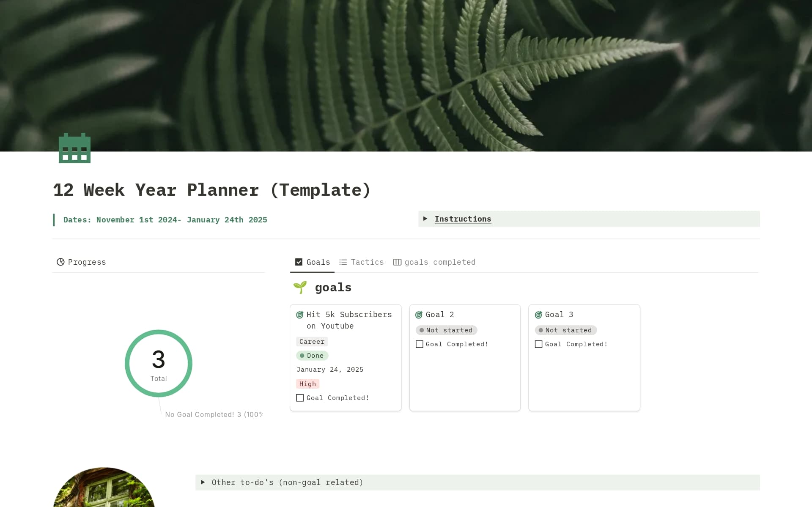Switch to the Tactics tab
The width and height of the screenshot is (812, 507).
click(x=367, y=262)
